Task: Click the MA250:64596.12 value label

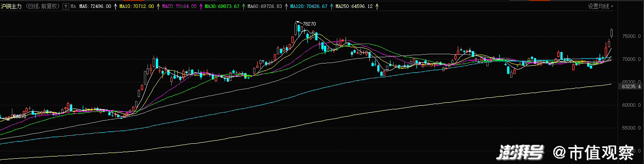Action: [x=354, y=7]
